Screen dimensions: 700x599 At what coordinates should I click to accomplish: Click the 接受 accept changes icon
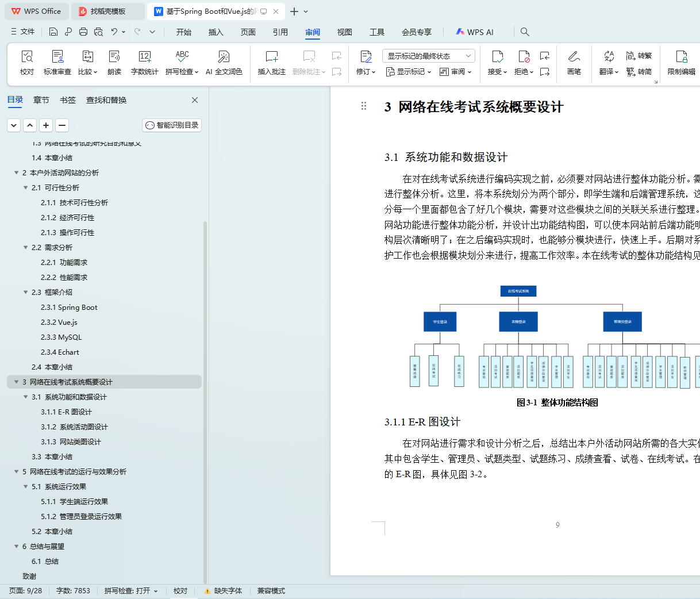497,56
